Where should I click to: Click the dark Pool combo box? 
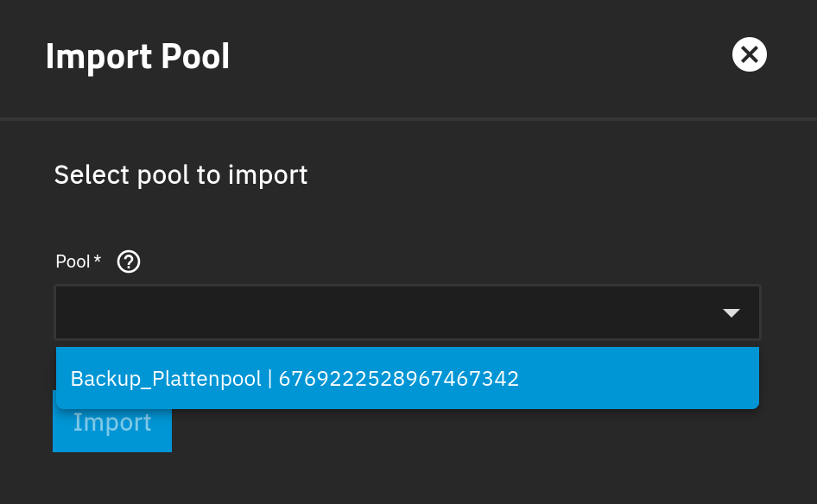[408, 312]
